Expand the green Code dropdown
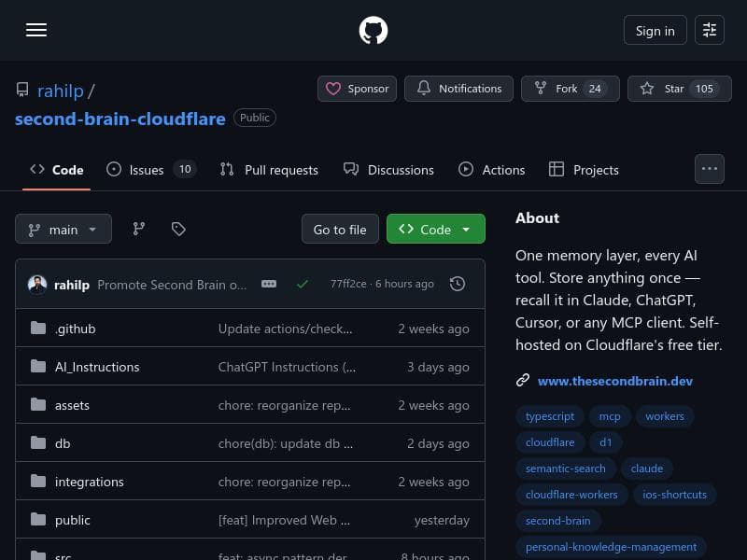 [435, 229]
